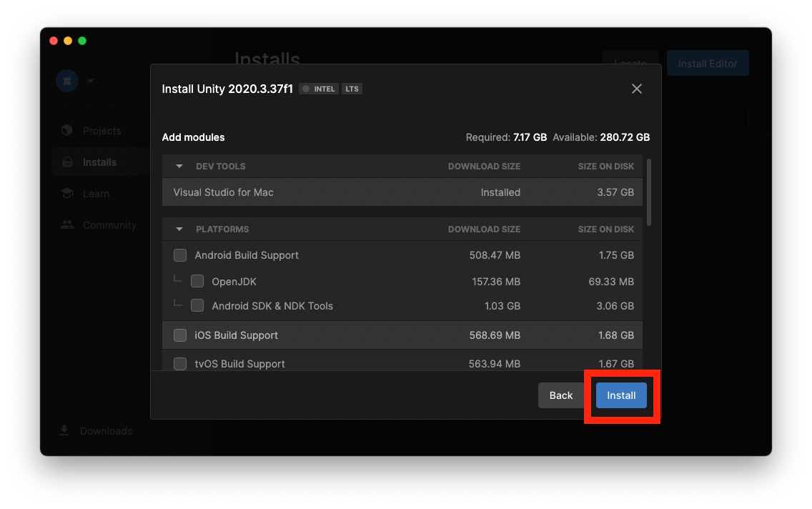Go back with the Back button
Image resolution: width=812 pixels, height=509 pixels.
[561, 395]
